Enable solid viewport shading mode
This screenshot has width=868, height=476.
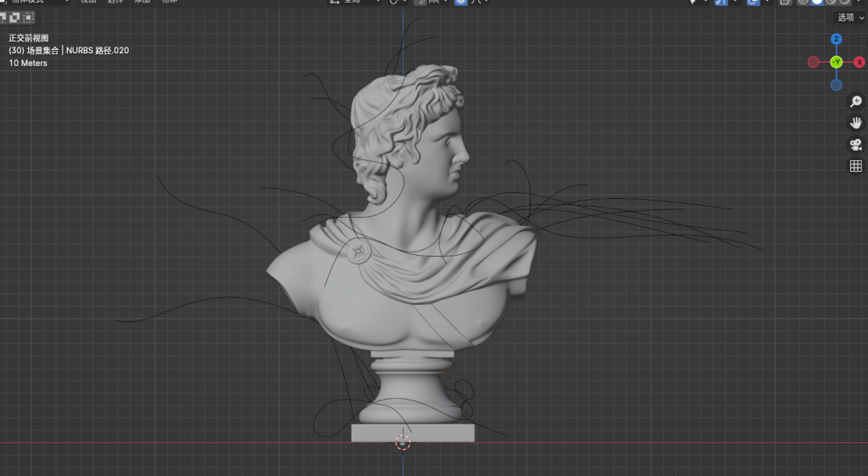816,2
